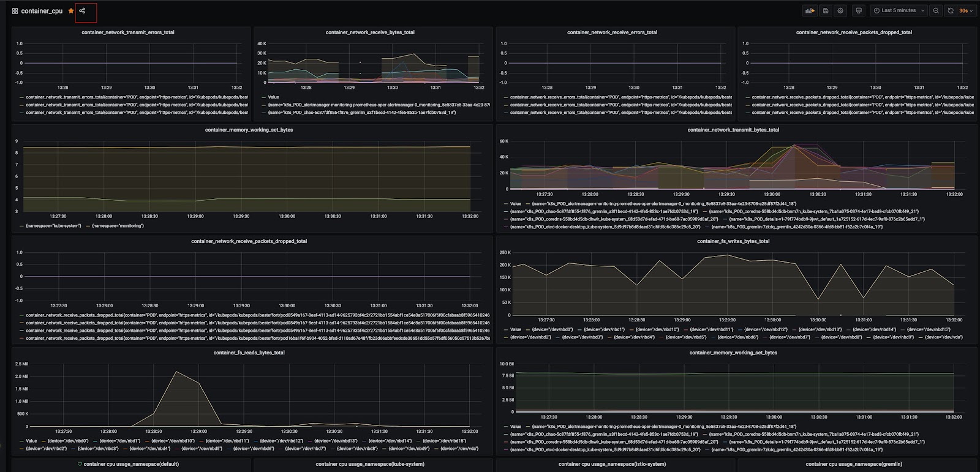Open container cpu usage_namespace(gremlin) panel title

(x=854, y=464)
